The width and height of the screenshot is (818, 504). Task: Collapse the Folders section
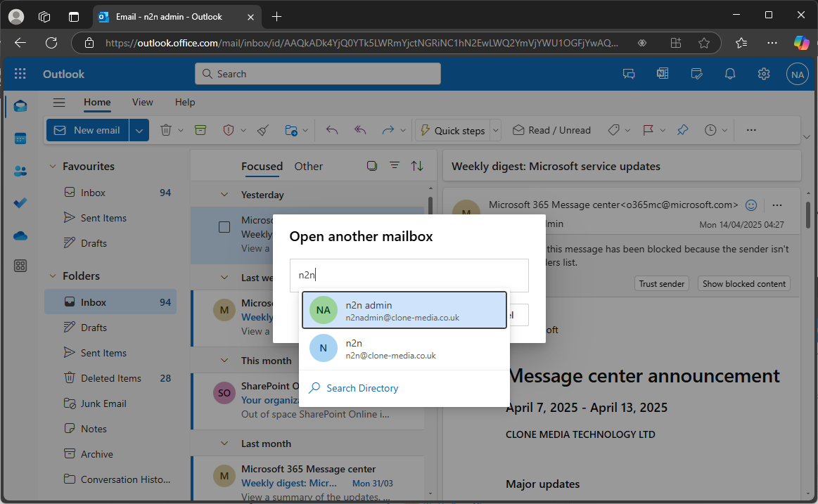tap(53, 276)
